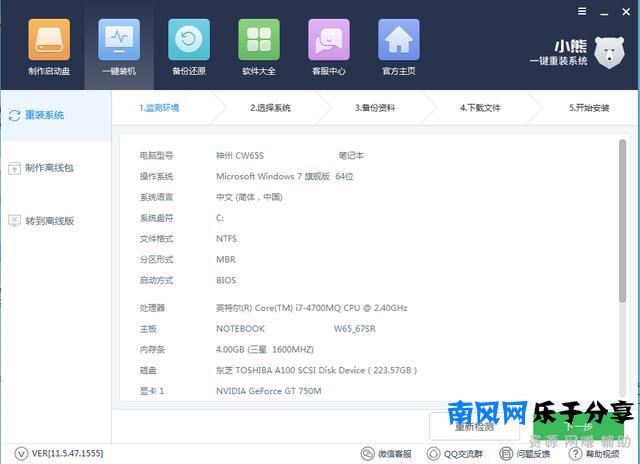This screenshot has height=464, width=640.
Task: Click the 神州 CW65S model value
Action: coord(240,155)
